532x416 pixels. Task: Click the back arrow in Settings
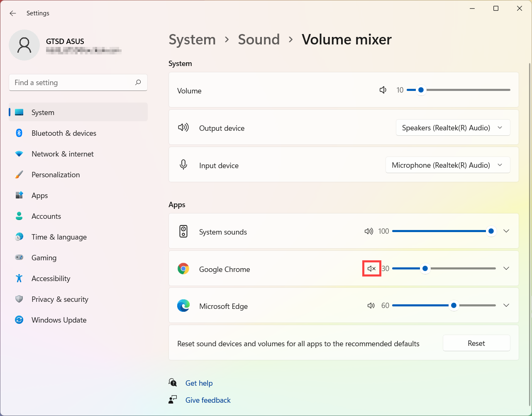click(x=13, y=13)
